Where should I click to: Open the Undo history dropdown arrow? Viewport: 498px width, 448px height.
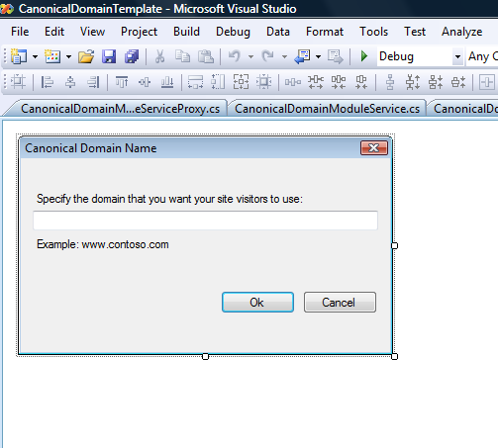pos(250,56)
